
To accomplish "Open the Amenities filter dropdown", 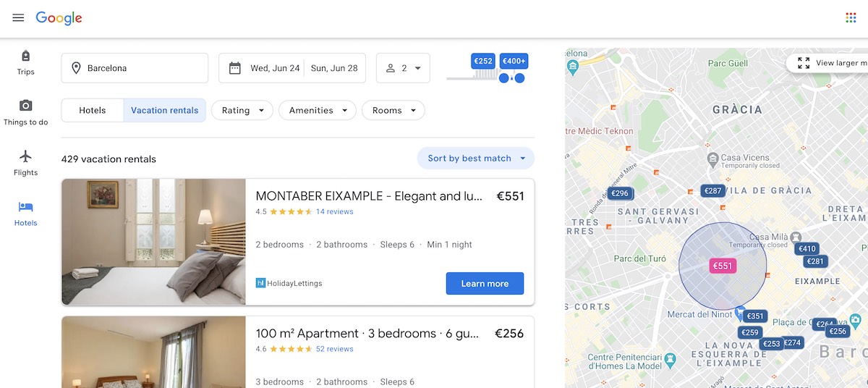I will point(318,110).
